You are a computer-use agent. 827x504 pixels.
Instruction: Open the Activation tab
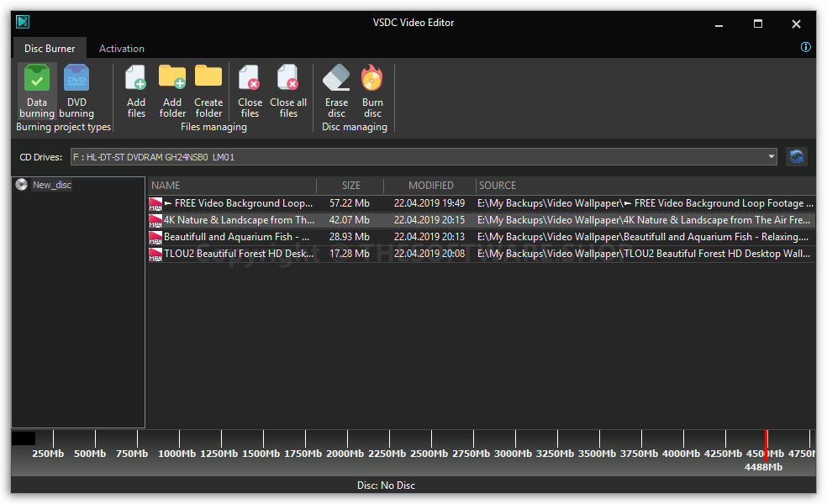coord(122,49)
